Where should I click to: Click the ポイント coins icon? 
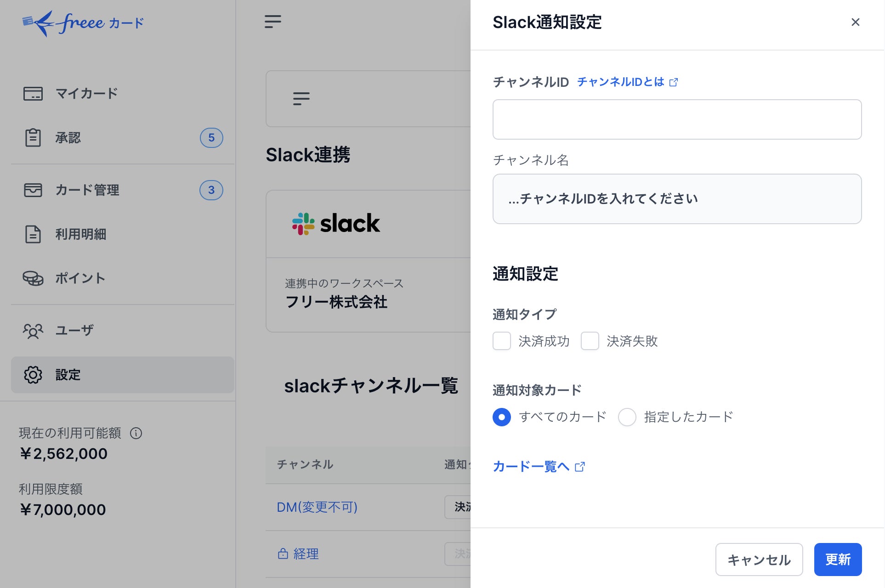(33, 278)
